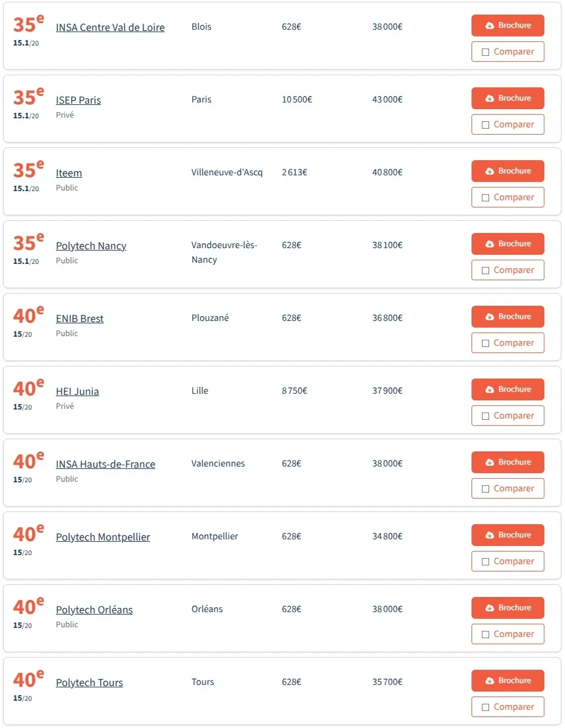Click the download icon on ISEP Paris brochure
This screenshot has width=565, height=728.
click(490, 99)
